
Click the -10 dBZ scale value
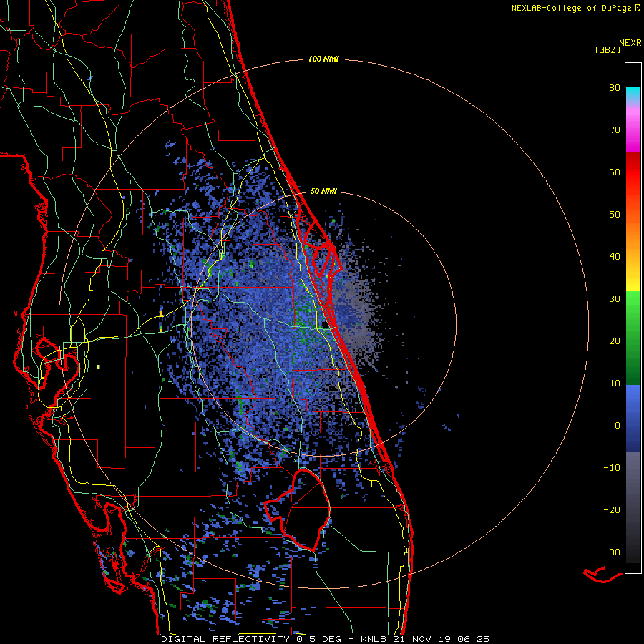coord(612,468)
